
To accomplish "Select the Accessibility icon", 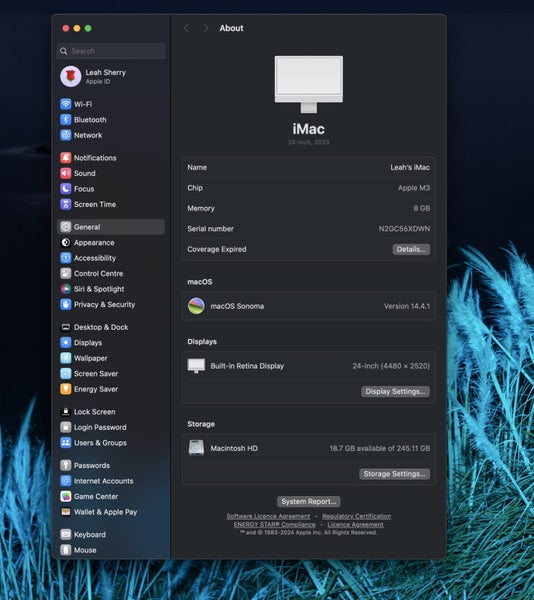I will tap(66, 258).
